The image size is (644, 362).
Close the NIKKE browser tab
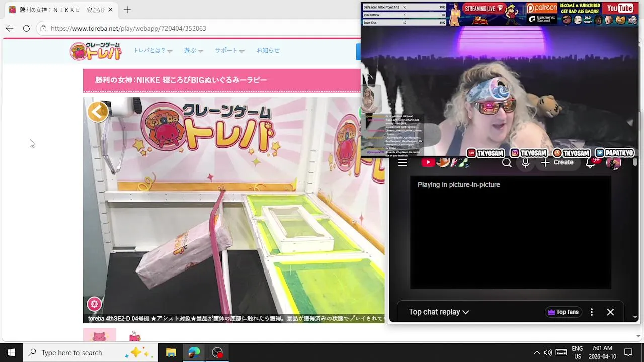110,10
